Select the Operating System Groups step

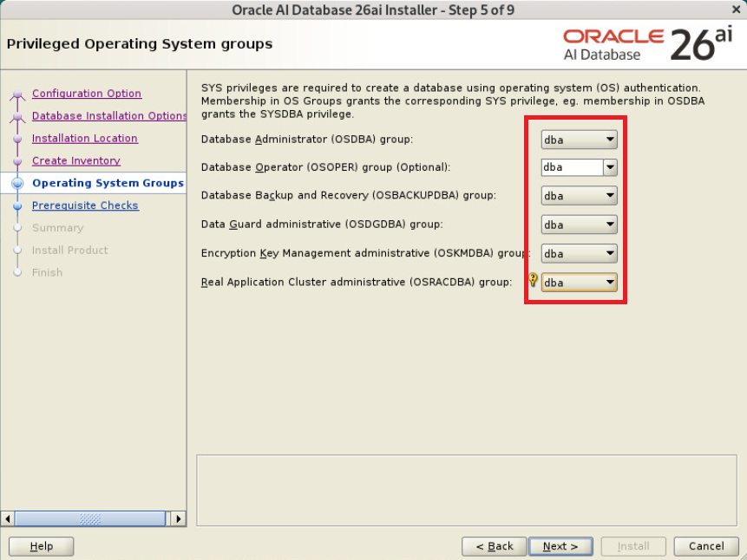point(108,183)
